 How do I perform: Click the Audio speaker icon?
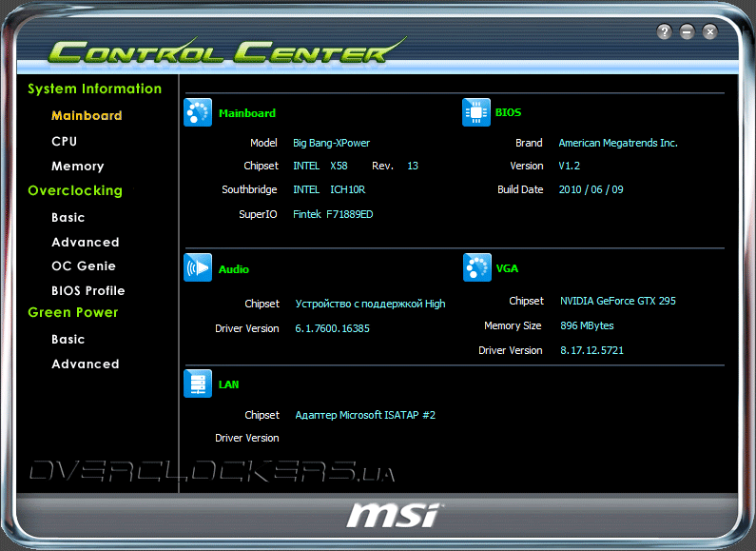(198, 267)
